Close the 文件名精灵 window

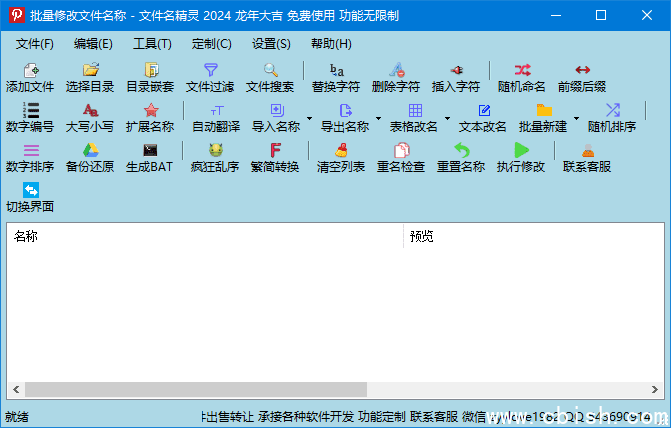coord(647,15)
